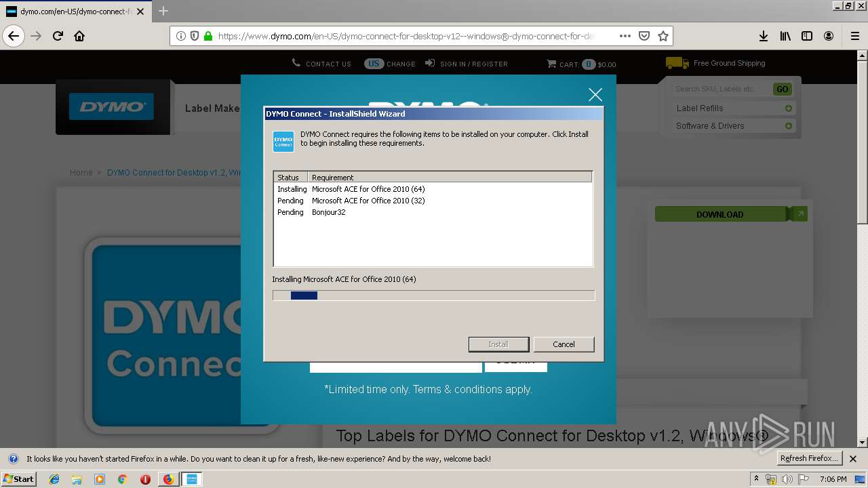
Task: Go back using the Firefox back arrow
Action: 14,36
